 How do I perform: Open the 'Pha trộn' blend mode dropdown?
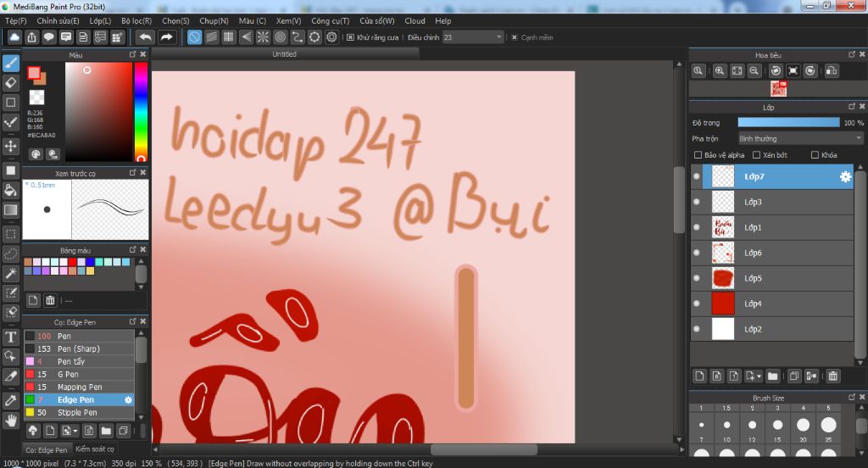coord(800,138)
